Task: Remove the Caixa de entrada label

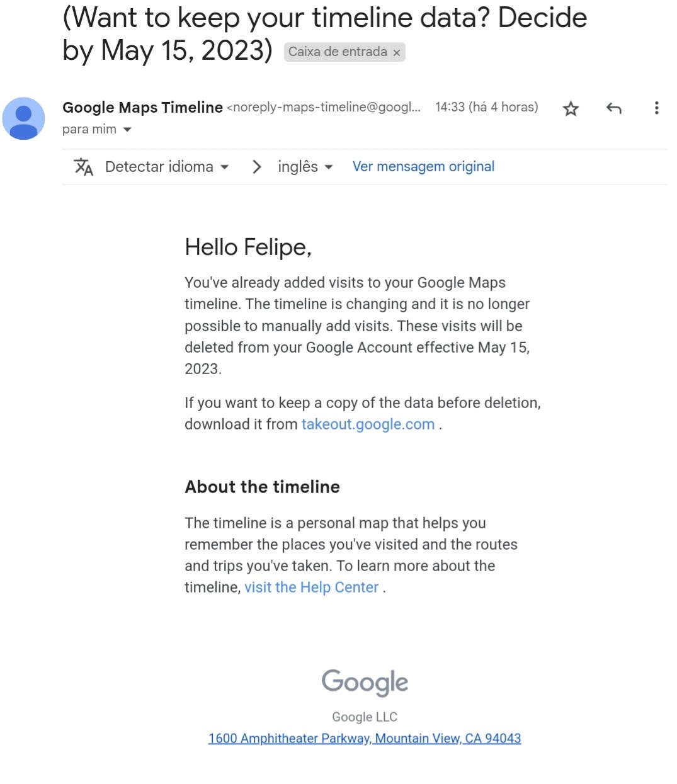Action: pos(397,52)
